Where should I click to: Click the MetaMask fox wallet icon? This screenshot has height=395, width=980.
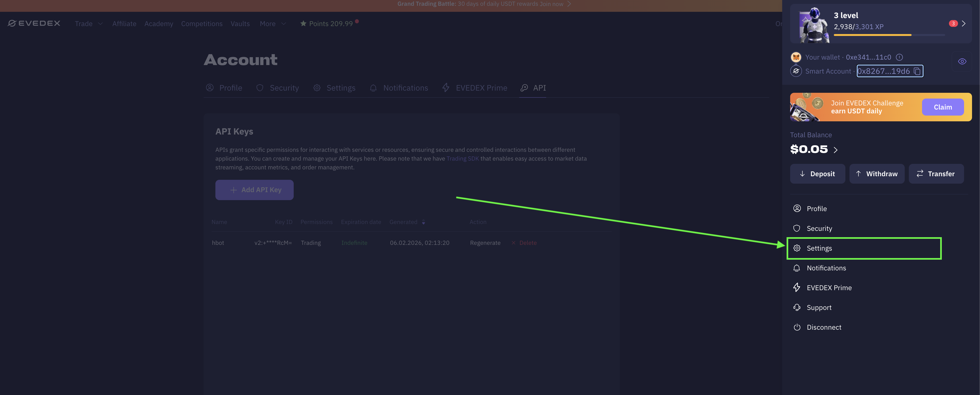(796, 57)
